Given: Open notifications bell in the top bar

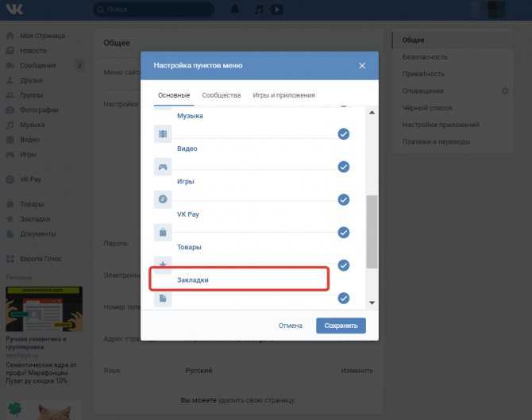Looking at the screenshot, I should tap(235, 10).
